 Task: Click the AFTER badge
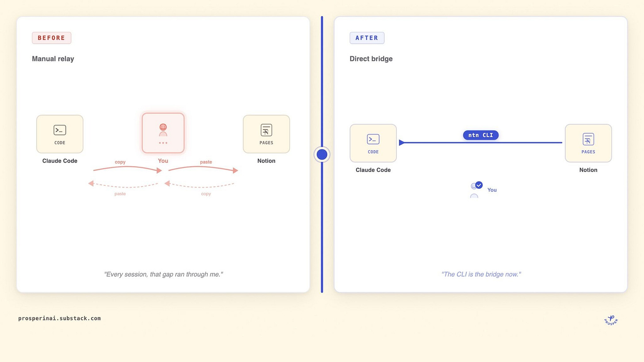[x=367, y=38]
